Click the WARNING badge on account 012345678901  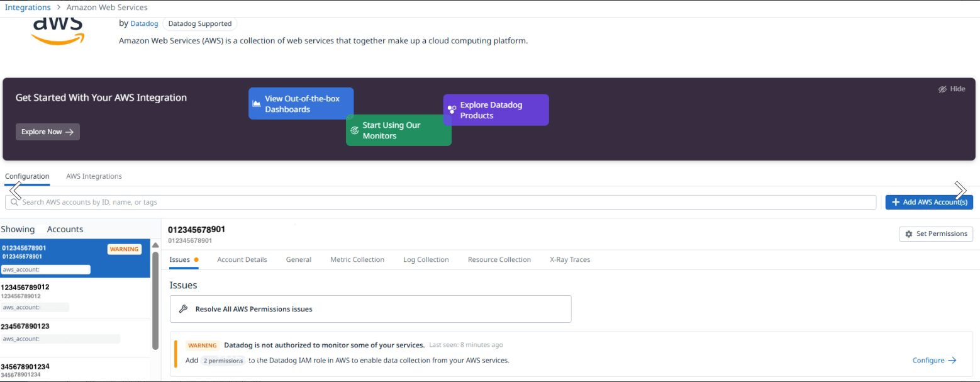125,249
